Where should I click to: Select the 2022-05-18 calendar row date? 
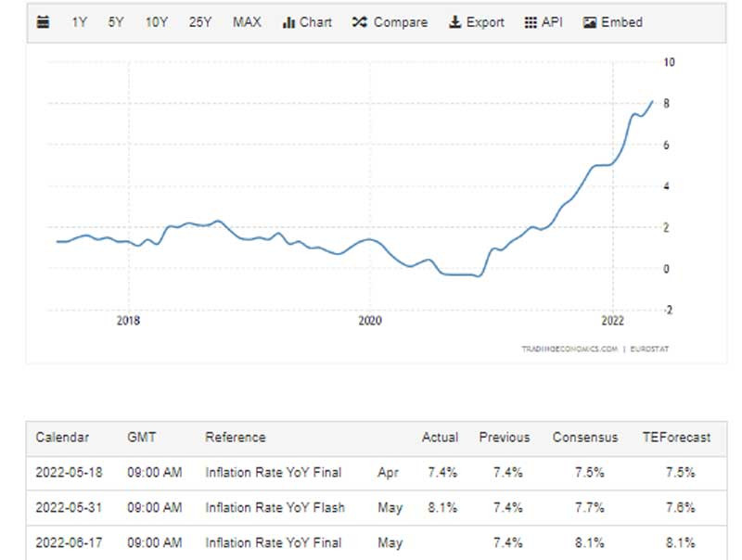[x=70, y=472]
